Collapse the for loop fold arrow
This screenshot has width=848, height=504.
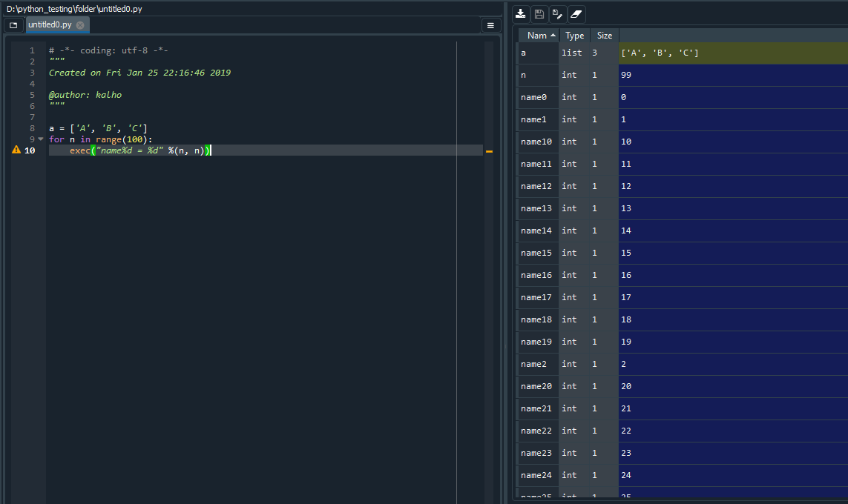[41, 139]
